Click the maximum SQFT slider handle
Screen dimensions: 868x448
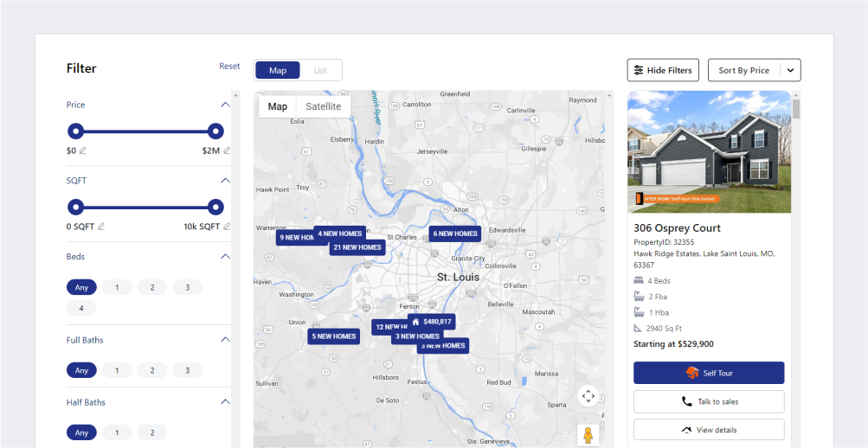(x=215, y=208)
